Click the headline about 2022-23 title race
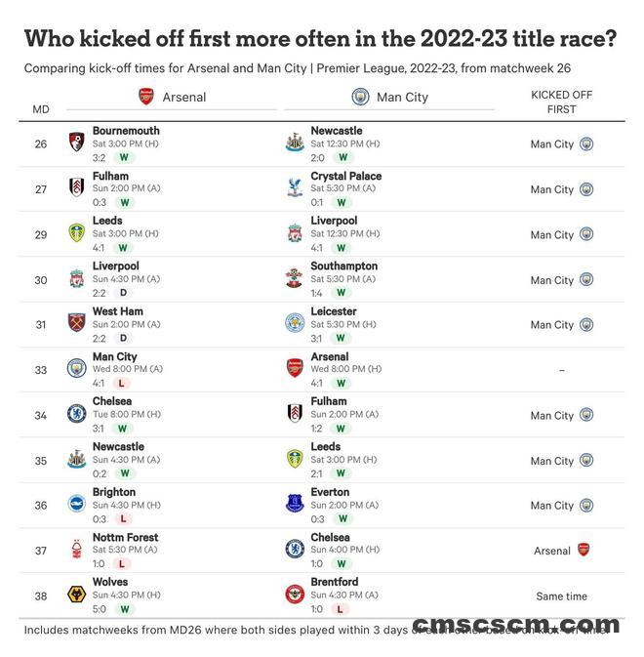 click(320, 39)
